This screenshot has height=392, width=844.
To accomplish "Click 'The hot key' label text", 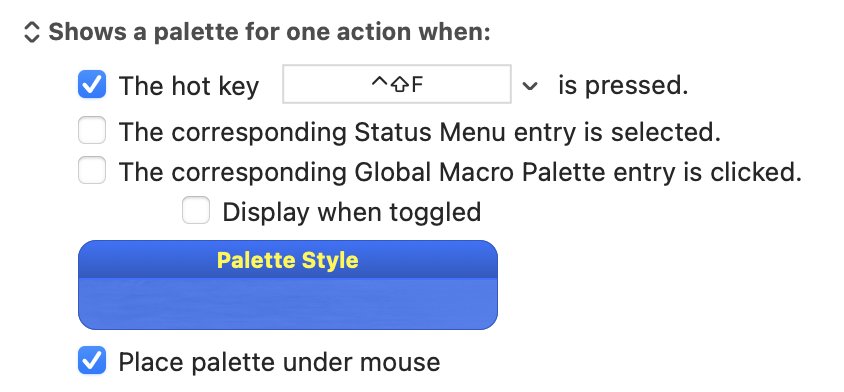I will (x=189, y=86).
